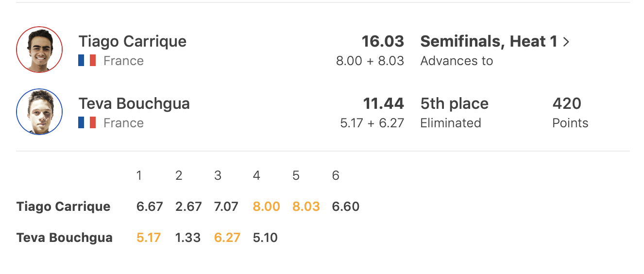Click Tiago's 2.67 wave score
The width and height of the screenshot is (644, 274).
(188, 206)
